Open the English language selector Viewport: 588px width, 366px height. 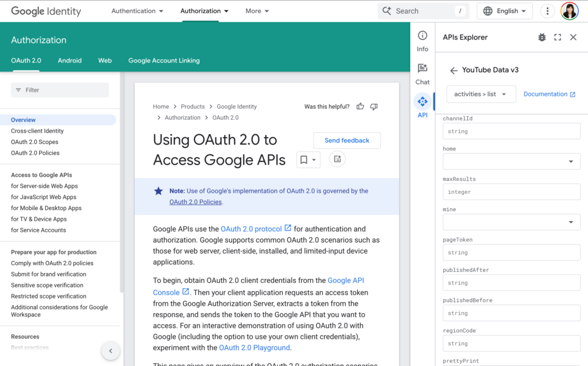pyautogui.click(x=505, y=11)
